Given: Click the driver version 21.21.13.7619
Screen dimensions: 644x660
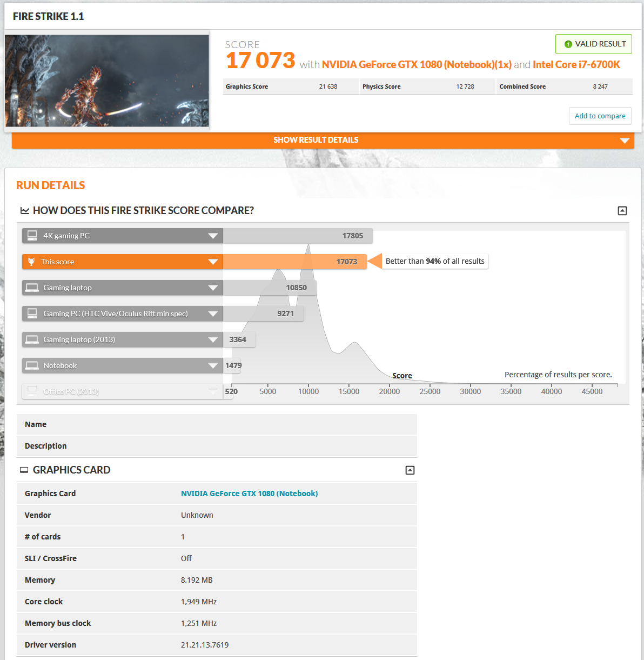Looking at the screenshot, I should 205,645.
